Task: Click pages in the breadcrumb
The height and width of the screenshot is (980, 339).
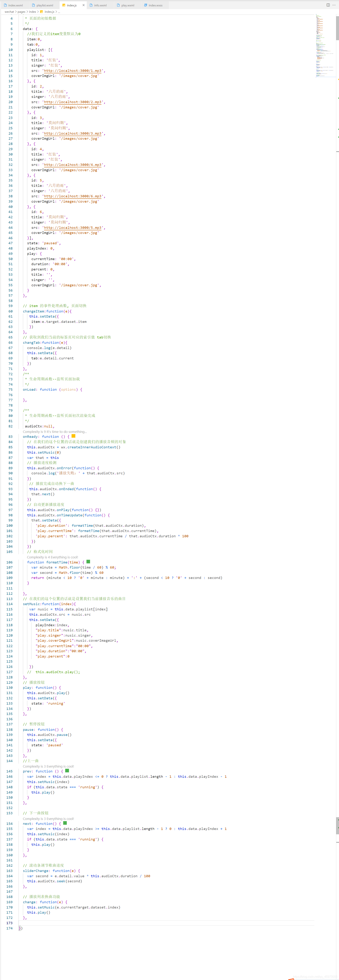Action: pos(21,12)
